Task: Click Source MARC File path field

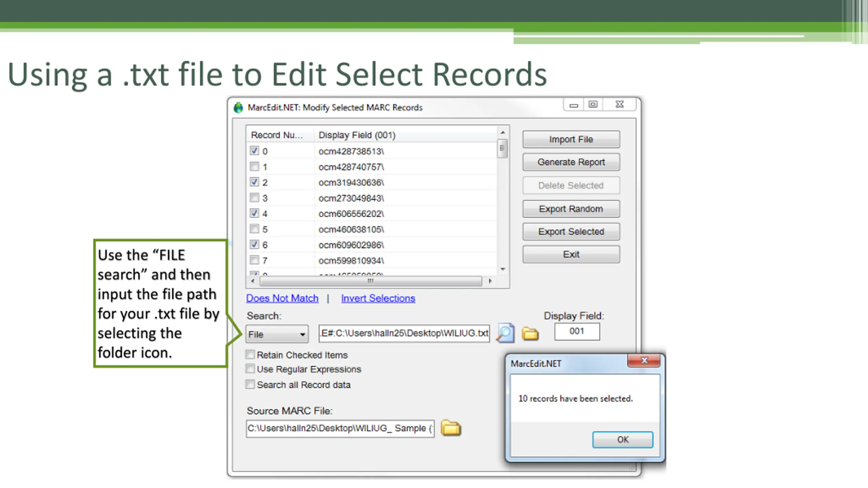Action: tap(340, 428)
